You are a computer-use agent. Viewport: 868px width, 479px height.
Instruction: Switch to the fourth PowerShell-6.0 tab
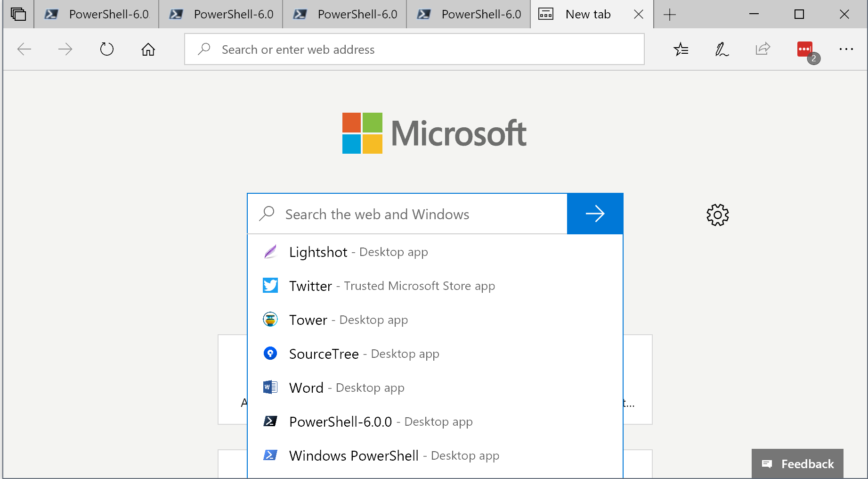469,15
